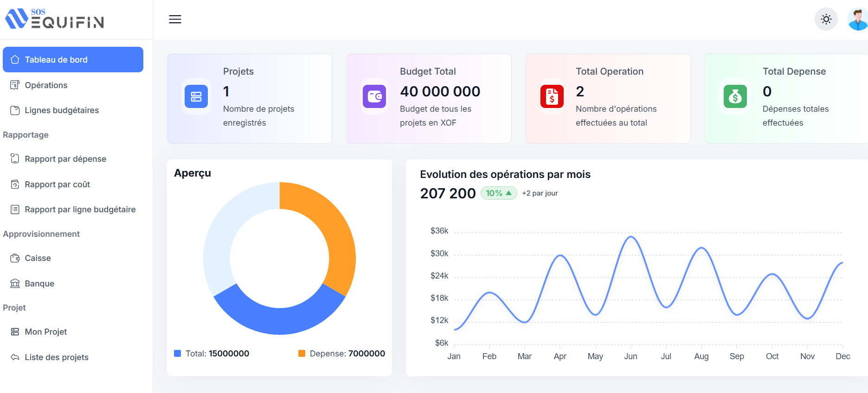Open Tableau de bord menu item

click(x=73, y=59)
